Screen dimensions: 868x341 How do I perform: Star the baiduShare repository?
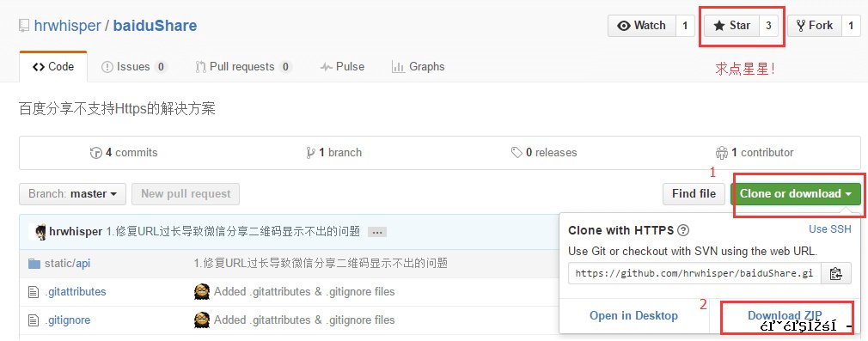pos(731,26)
